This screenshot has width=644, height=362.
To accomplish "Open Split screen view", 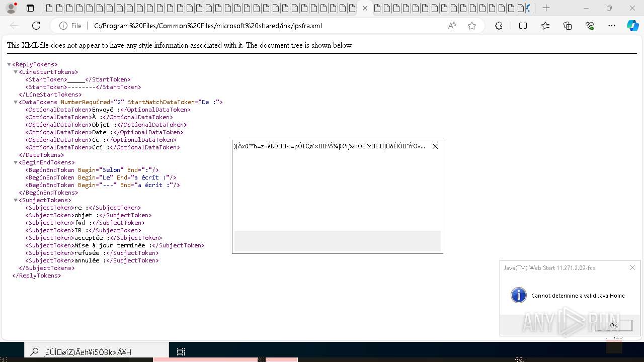I will click(x=523, y=26).
